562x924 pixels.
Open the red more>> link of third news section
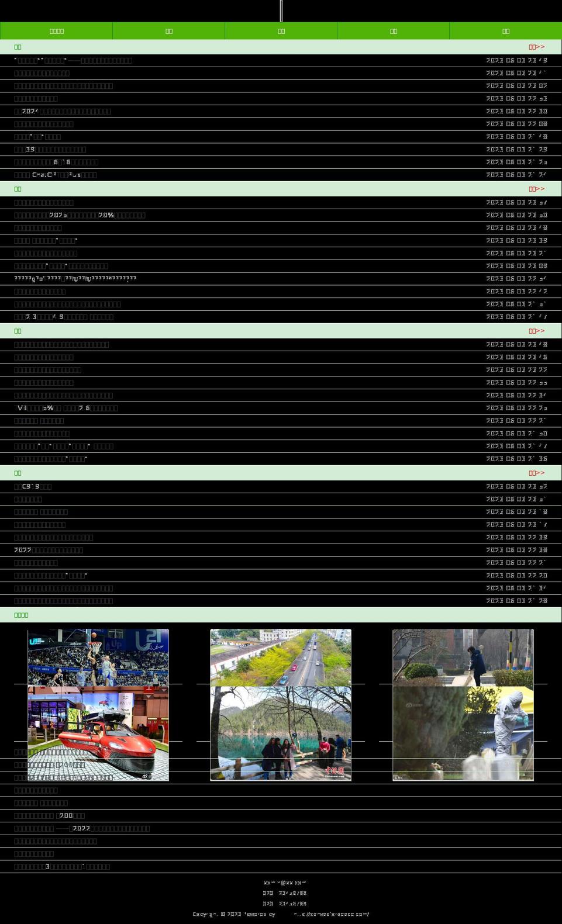(536, 331)
